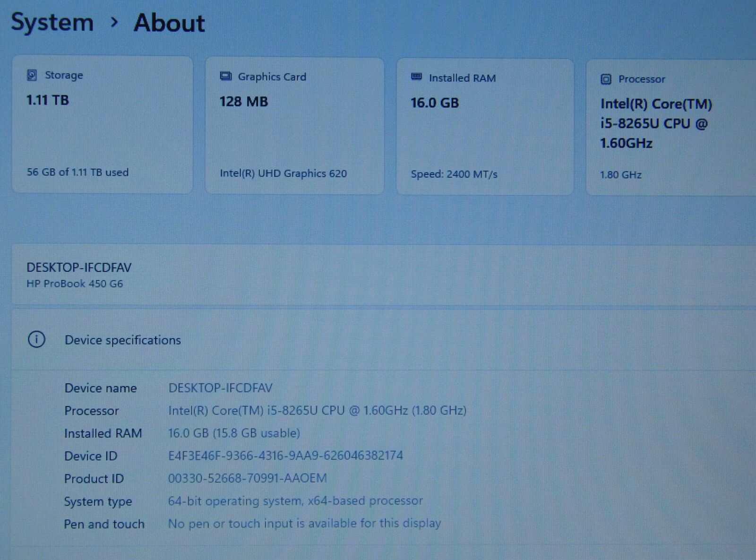Click the System type 64-bit operating system value
Screen dimensions: 756x560
[295, 501]
